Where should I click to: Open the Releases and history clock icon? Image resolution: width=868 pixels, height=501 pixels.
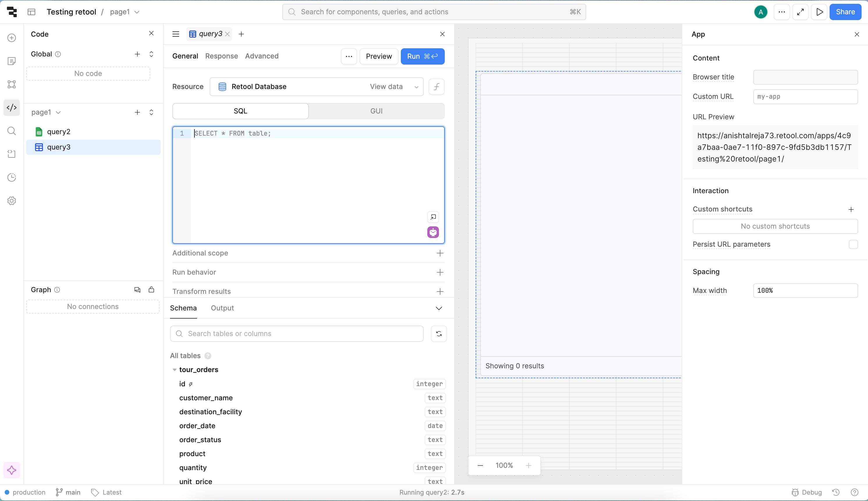(12, 177)
